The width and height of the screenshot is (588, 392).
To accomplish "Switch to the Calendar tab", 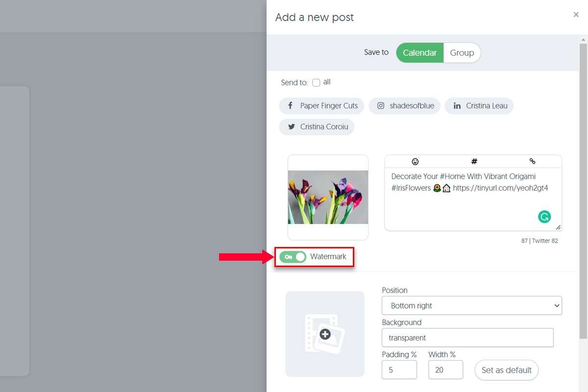I will coord(420,53).
